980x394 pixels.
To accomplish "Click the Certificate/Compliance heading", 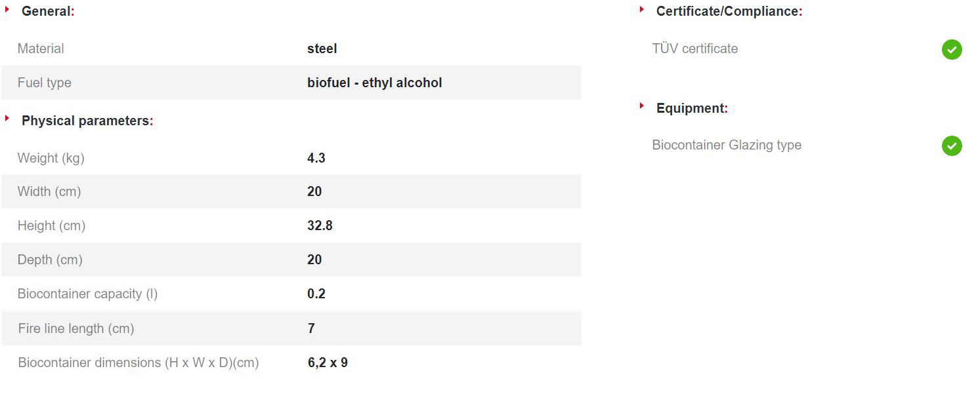I will click(x=729, y=11).
